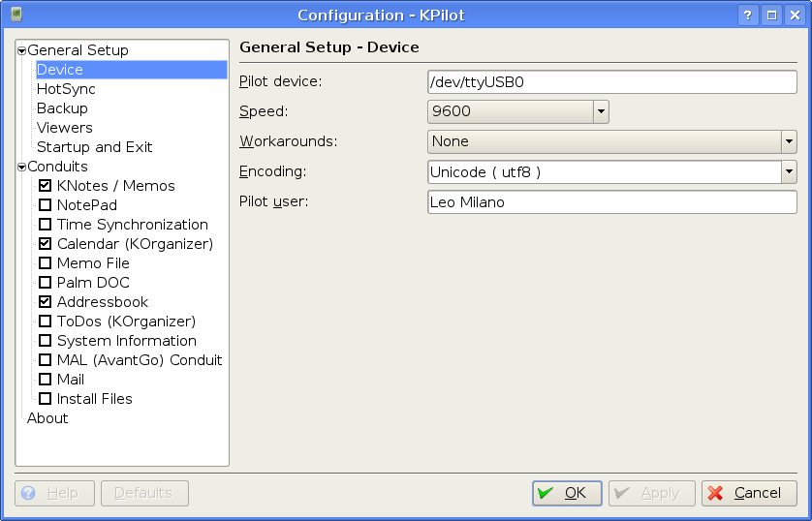812x521 pixels.
Task: Collapse the General Setup tree section
Action: pos(21,51)
